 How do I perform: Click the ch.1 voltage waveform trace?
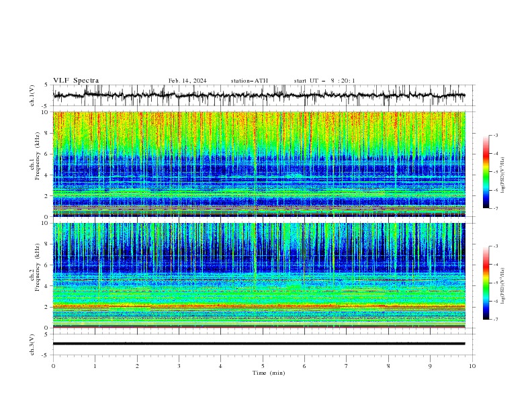[259, 95]
